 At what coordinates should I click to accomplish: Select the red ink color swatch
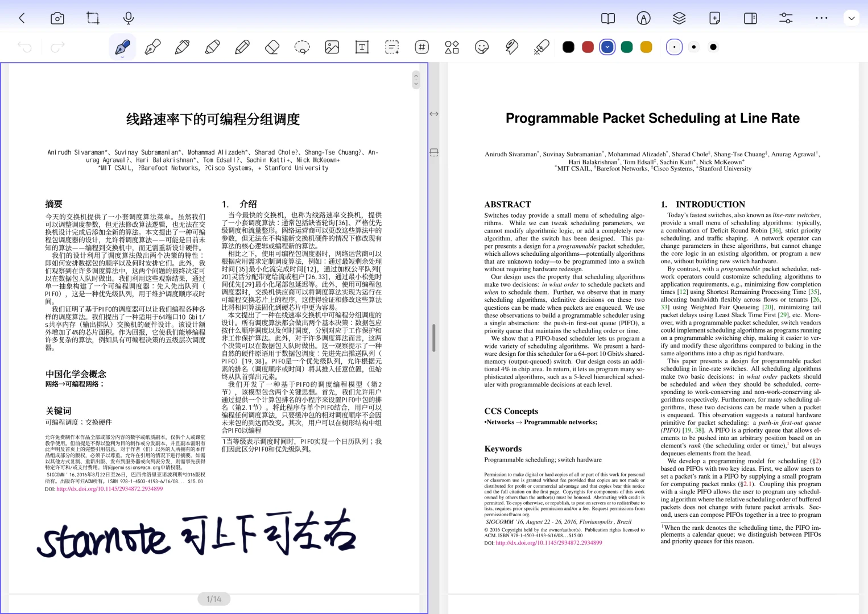588,47
